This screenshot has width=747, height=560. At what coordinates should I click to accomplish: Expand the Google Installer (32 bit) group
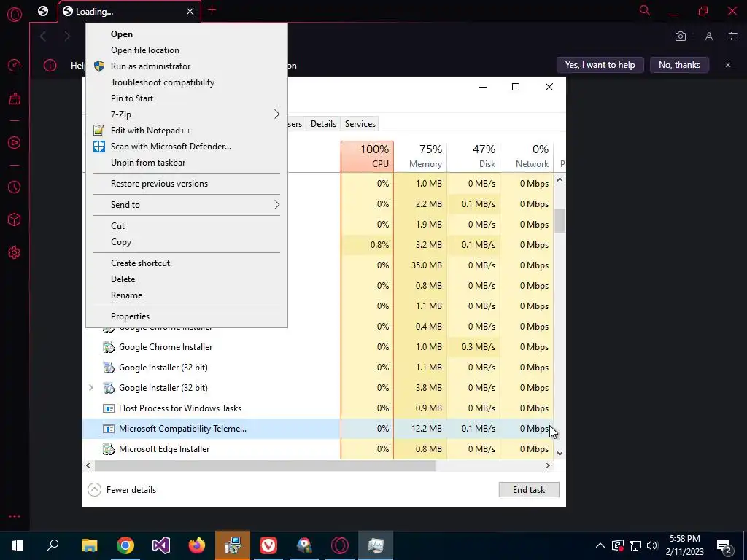[x=91, y=388]
